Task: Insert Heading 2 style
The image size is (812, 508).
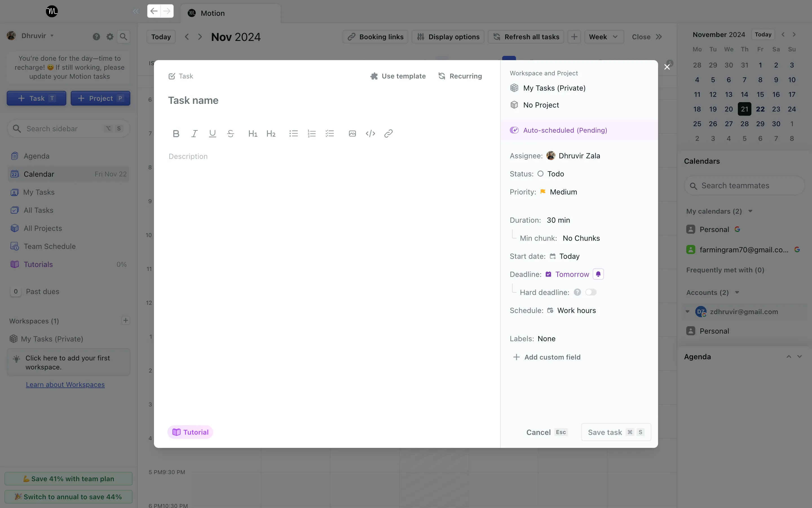Action: tap(271, 134)
